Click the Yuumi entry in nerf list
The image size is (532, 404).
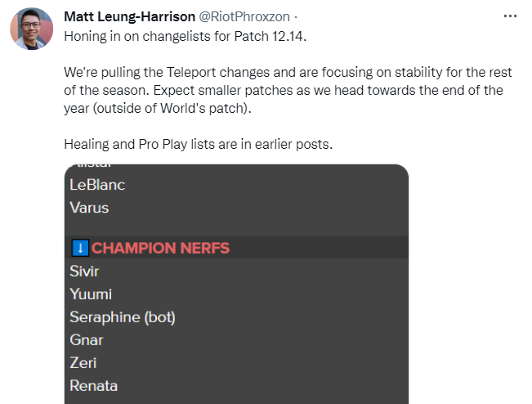click(91, 294)
